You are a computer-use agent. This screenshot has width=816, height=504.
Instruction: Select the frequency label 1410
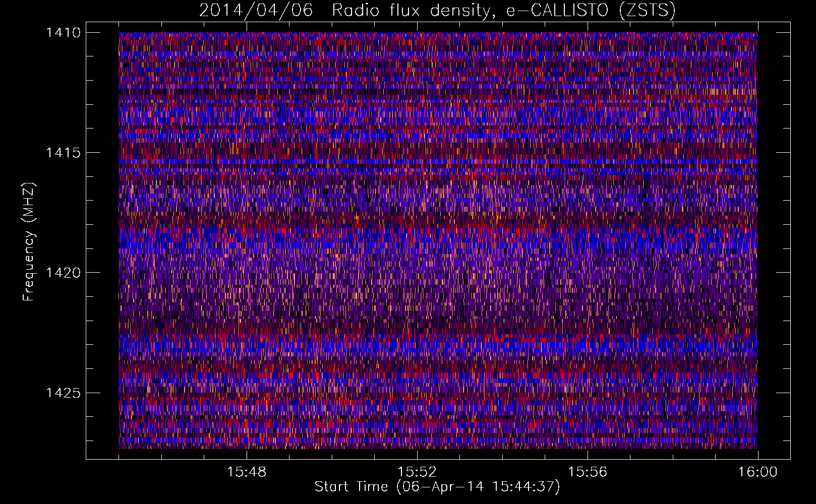(63, 33)
